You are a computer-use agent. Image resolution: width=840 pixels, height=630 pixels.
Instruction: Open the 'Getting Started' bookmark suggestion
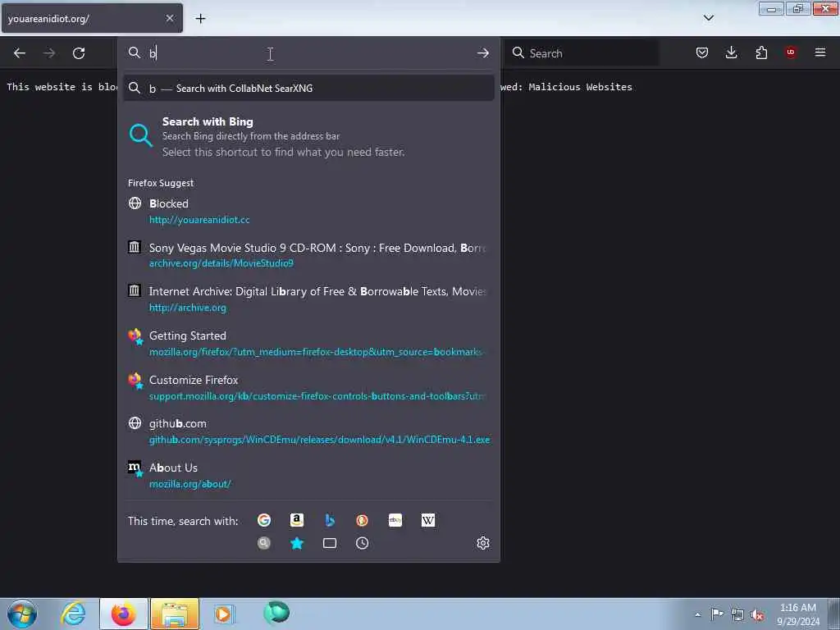click(x=308, y=344)
